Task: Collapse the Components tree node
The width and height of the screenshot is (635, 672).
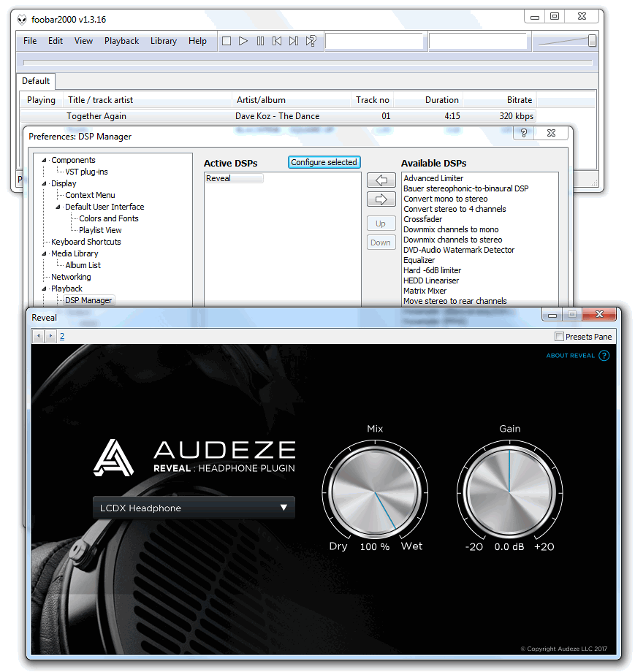Action: point(44,160)
